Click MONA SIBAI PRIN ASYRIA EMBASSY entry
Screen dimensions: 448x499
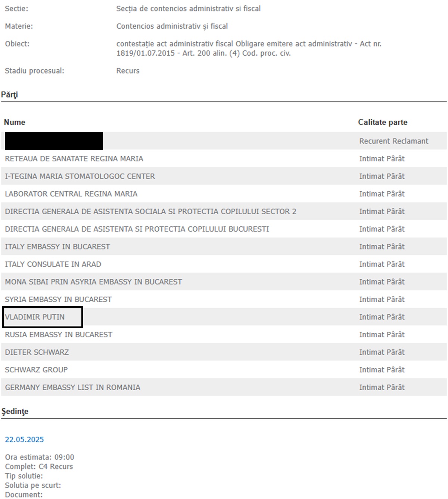[x=93, y=282]
